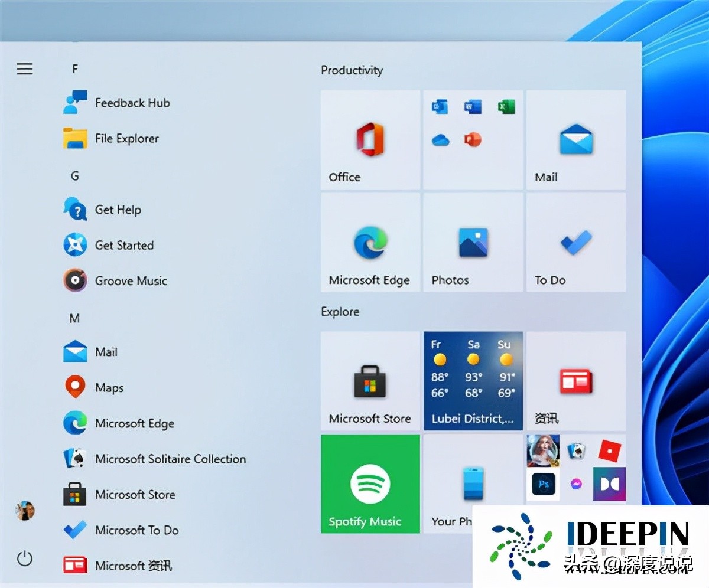Open the Get Started app

[x=109, y=245]
